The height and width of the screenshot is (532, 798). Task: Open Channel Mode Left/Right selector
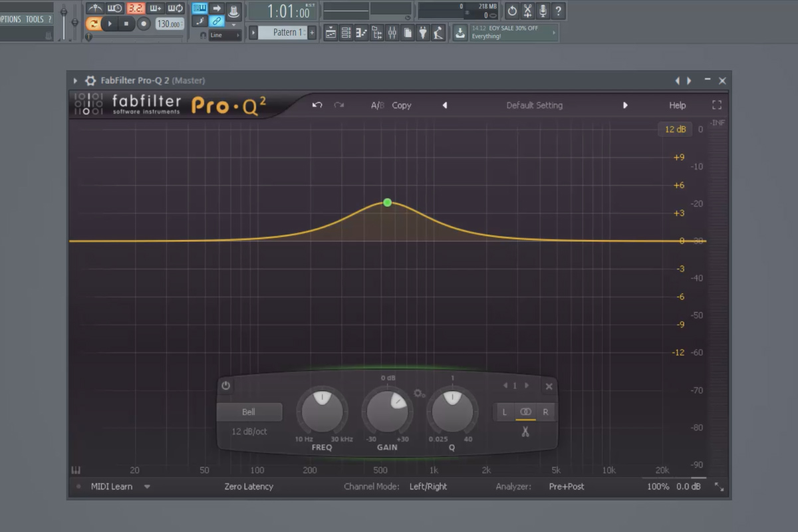(x=428, y=487)
